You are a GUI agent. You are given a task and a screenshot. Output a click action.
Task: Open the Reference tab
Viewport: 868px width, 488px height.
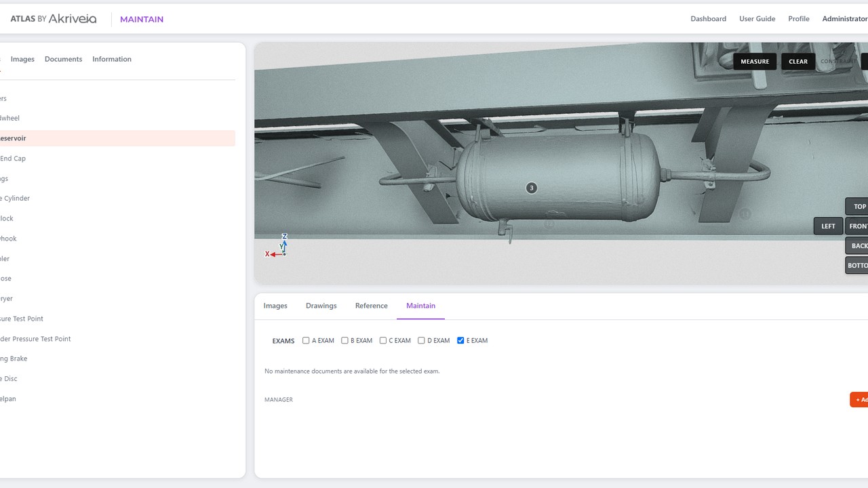372,306
